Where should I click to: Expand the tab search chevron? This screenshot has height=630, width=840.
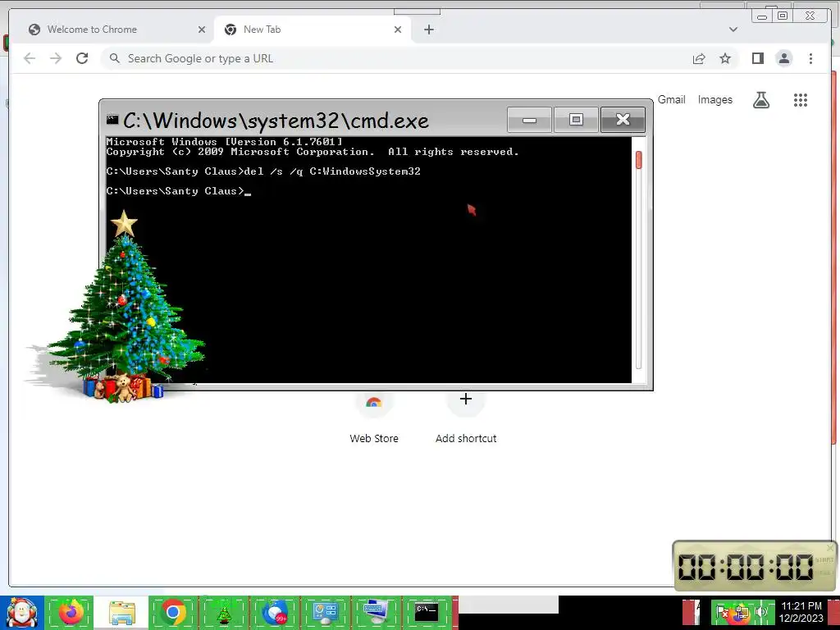tap(733, 30)
